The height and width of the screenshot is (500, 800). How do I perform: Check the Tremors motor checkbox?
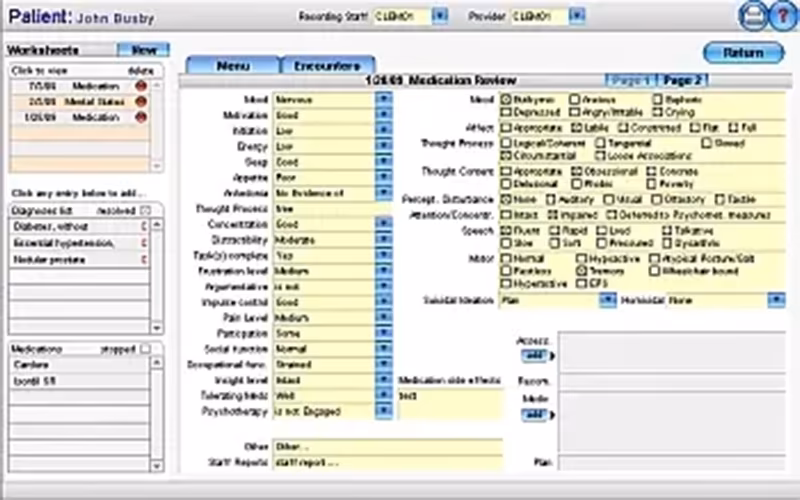(582, 271)
